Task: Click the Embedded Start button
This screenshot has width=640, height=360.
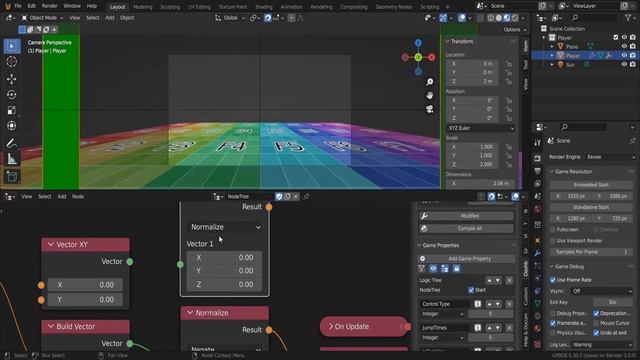Action: [591, 184]
